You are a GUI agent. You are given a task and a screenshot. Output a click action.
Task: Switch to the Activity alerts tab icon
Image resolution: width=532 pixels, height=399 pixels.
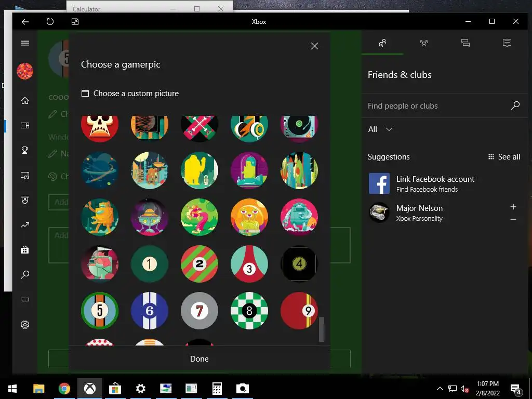point(507,43)
